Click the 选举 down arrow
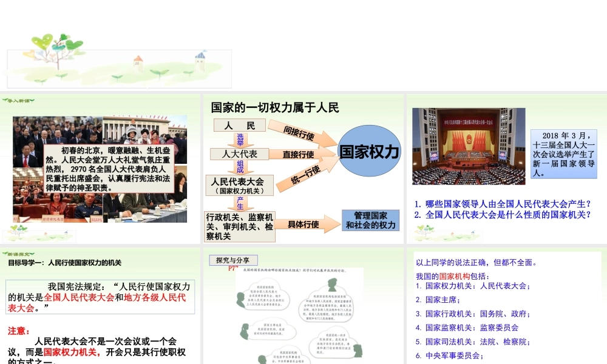 click(x=240, y=140)
